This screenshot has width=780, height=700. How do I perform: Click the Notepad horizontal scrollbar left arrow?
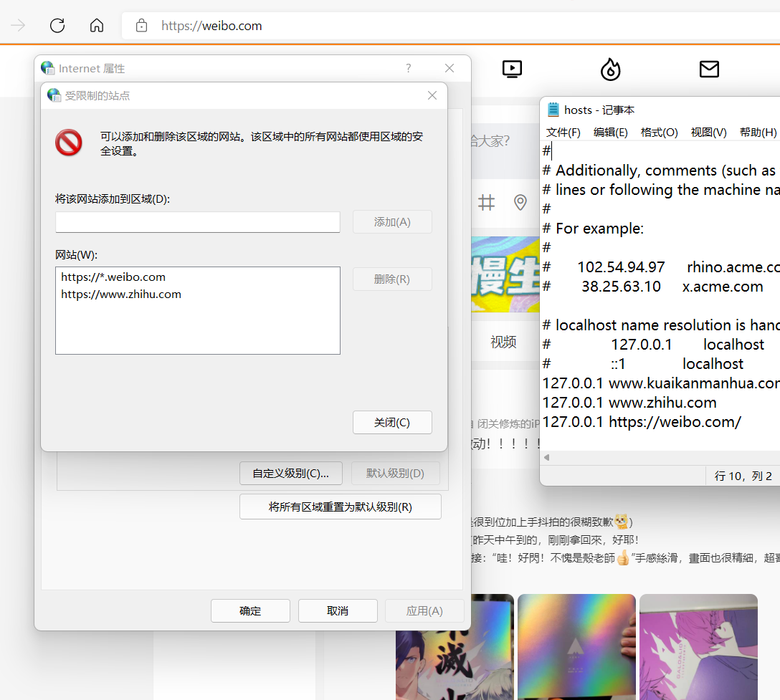click(547, 457)
